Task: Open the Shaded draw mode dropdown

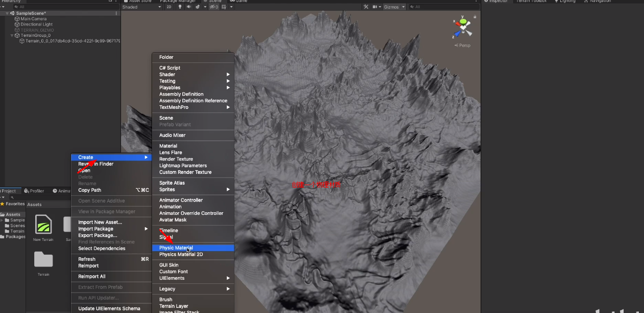Action: [x=141, y=7]
